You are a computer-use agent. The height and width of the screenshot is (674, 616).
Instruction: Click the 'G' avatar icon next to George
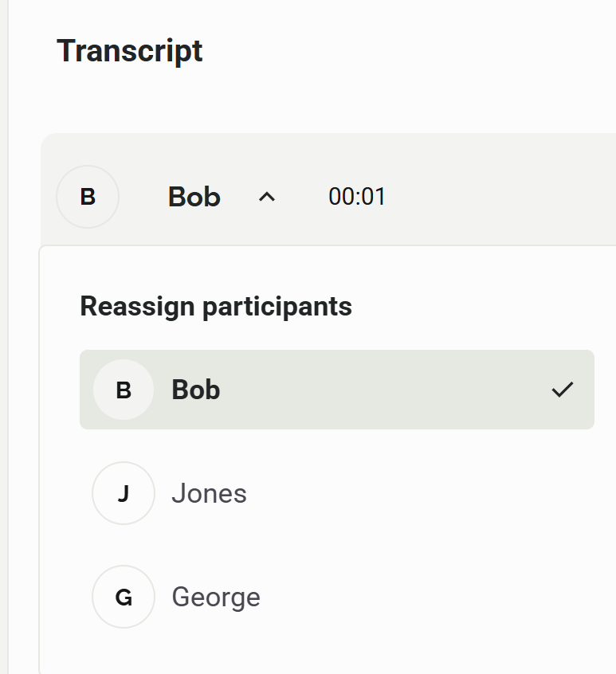(x=124, y=596)
